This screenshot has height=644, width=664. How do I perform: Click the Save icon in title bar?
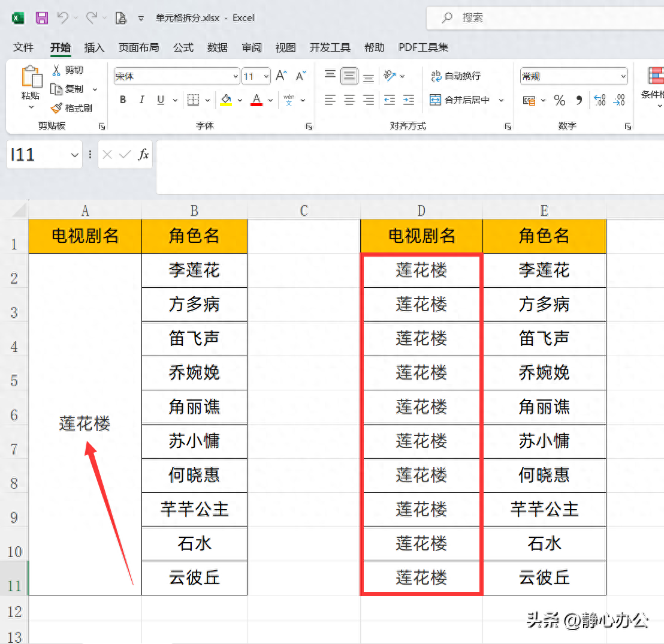[x=41, y=18]
